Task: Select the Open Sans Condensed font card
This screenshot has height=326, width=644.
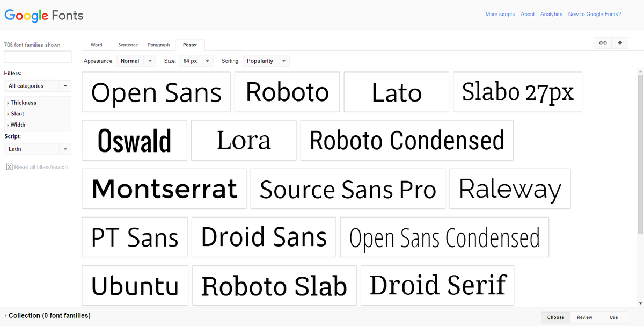Action: point(444,237)
